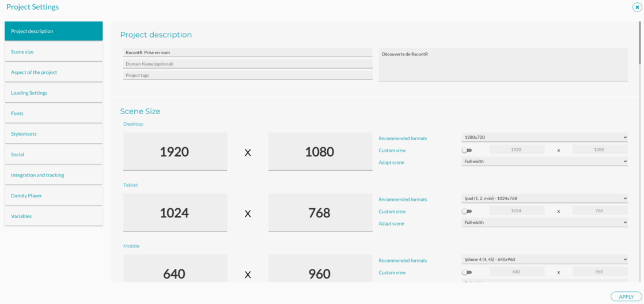Close the Project Settings dialog
The width and height of the screenshot is (644, 304).
[637, 7]
